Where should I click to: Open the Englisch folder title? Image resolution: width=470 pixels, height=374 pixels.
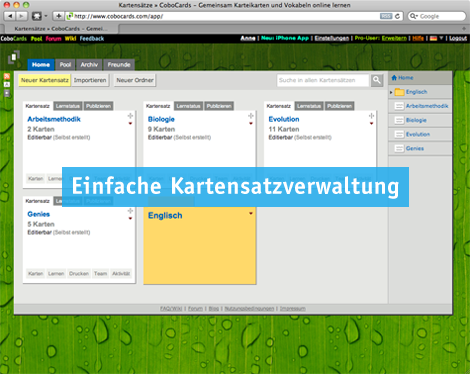pos(165,216)
